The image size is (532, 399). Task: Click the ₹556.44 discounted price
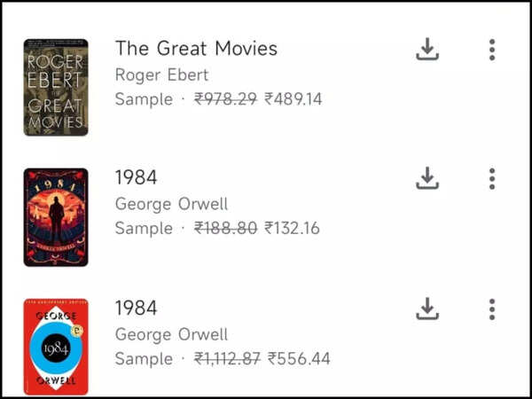(x=299, y=359)
